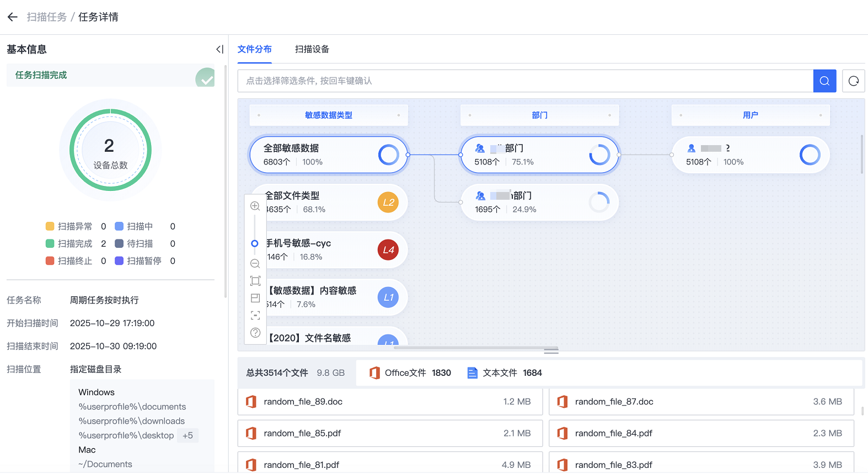Click the blue search icon button
868x474 pixels.
coord(824,81)
